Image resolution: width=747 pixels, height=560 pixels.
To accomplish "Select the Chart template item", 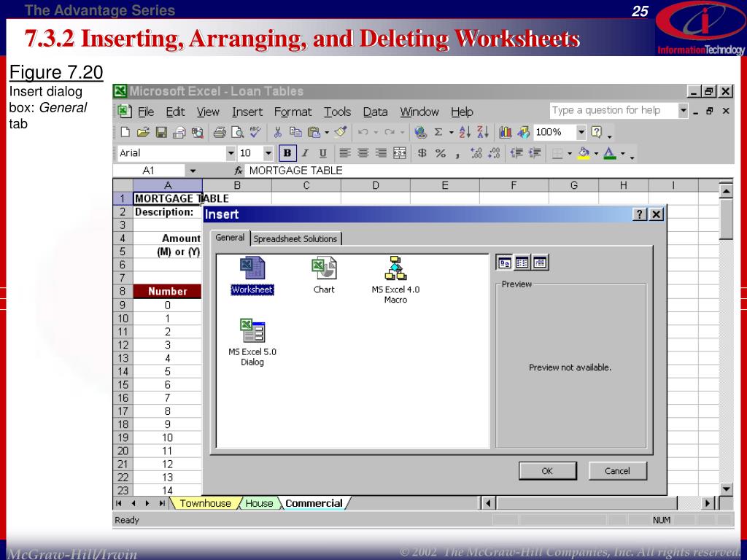I will (324, 275).
